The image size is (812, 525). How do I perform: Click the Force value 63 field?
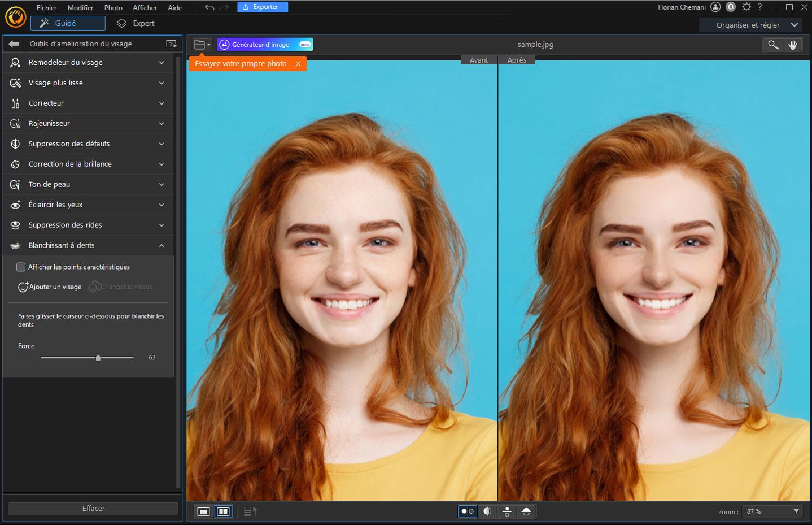coord(152,358)
